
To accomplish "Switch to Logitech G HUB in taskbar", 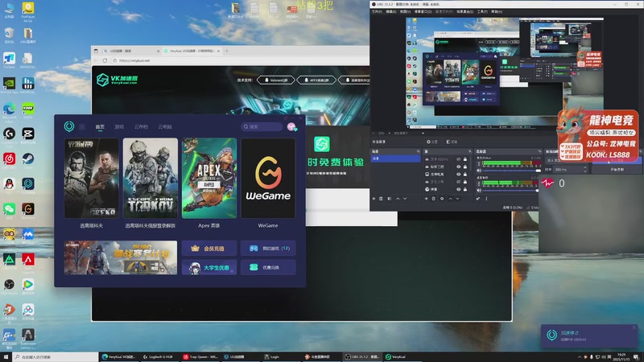I will [158, 357].
